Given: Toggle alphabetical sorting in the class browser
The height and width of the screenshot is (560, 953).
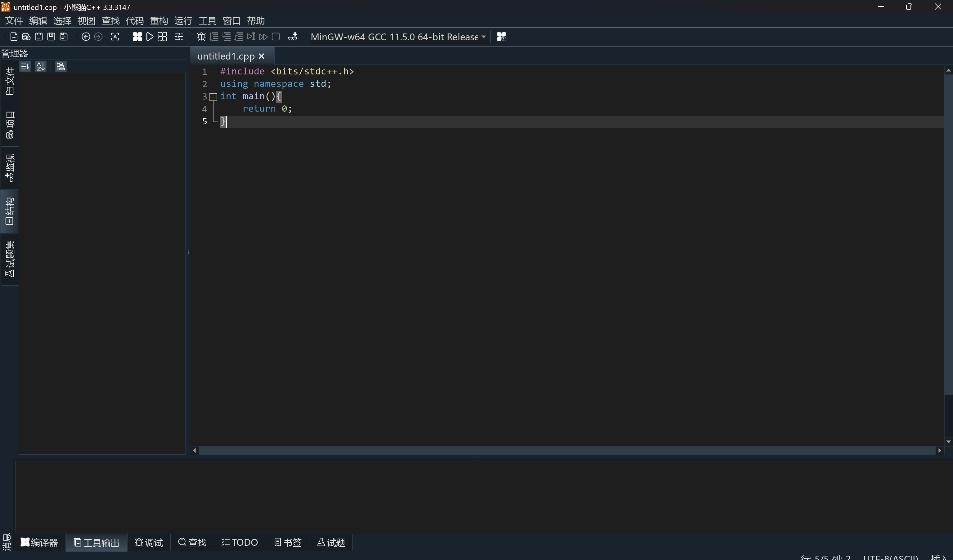Looking at the screenshot, I should coord(40,66).
